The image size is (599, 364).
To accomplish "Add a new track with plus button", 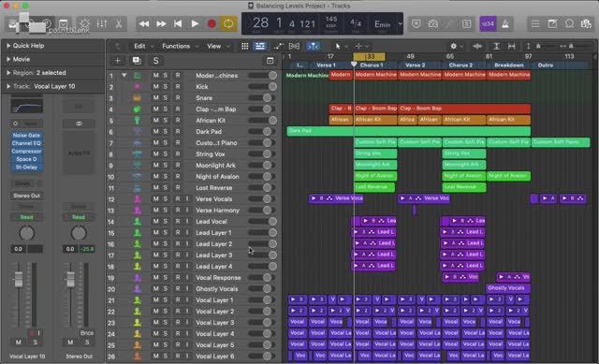I will coord(118,60).
